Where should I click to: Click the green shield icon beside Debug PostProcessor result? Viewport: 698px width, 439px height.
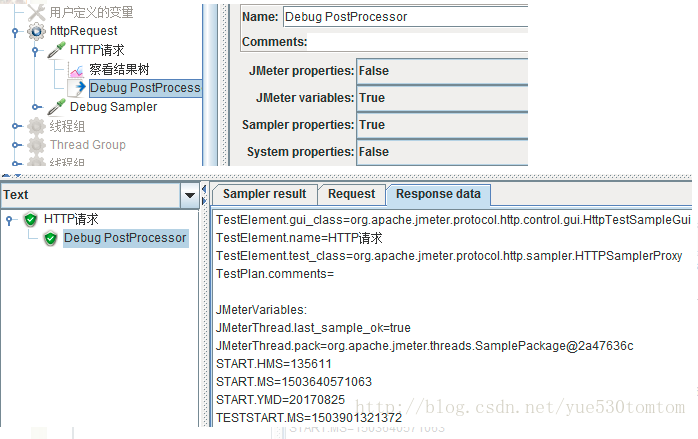tap(50, 238)
